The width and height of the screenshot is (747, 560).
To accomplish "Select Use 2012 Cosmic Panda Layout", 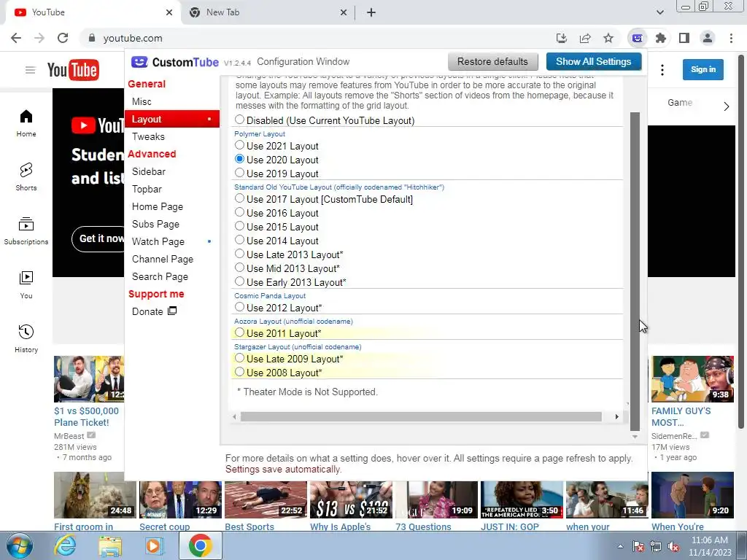I will 239,307.
